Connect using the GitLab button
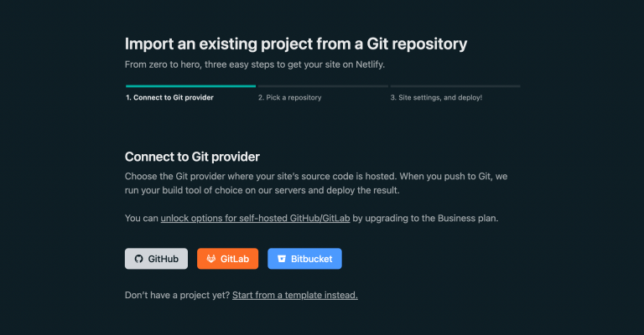The image size is (644, 335). 227,259
